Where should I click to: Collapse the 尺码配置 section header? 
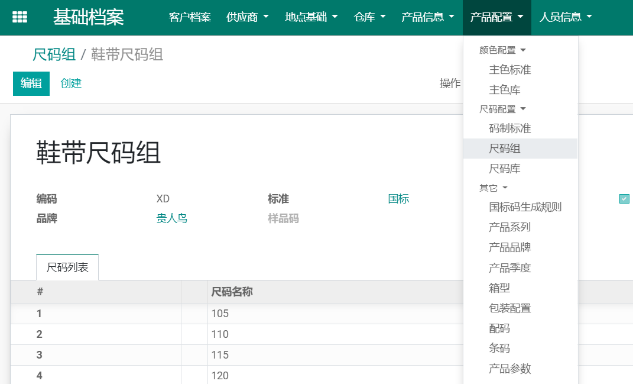pos(502,109)
